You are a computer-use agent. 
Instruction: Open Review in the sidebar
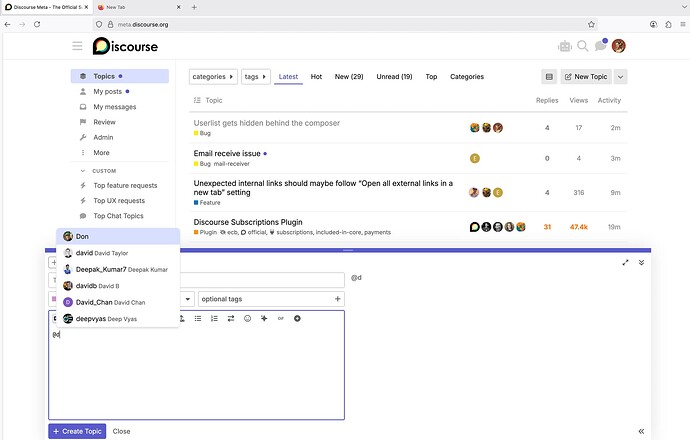[x=120, y=122]
